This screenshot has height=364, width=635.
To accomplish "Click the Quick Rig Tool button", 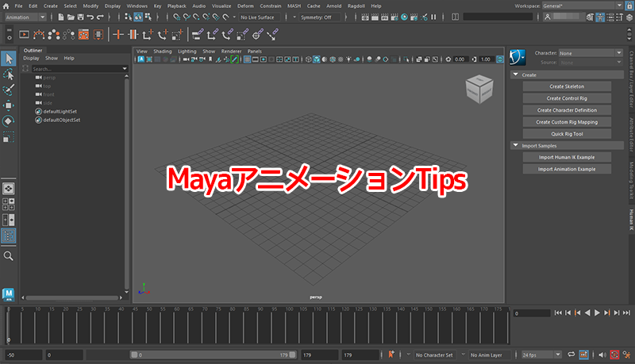I will coord(567,134).
